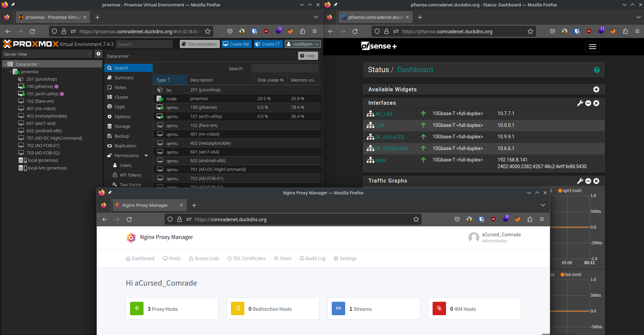List all tabs in pfSense Firefox window

(x=638, y=17)
